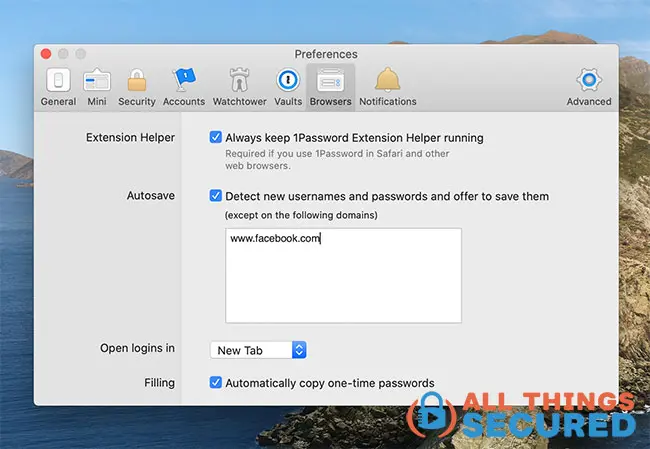650x449 pixels.
Task: Open the Vaults pane
Action: (x=288, y=87)
